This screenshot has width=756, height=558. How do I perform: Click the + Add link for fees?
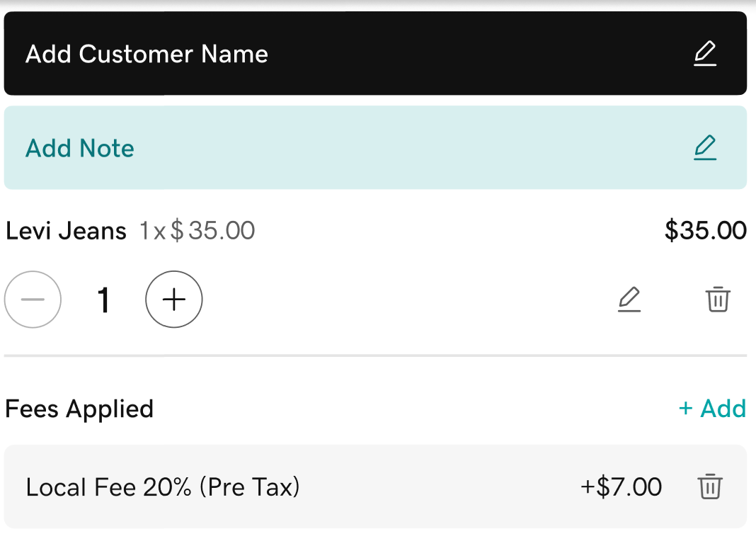pyautogui.click(x=712, y=409)
